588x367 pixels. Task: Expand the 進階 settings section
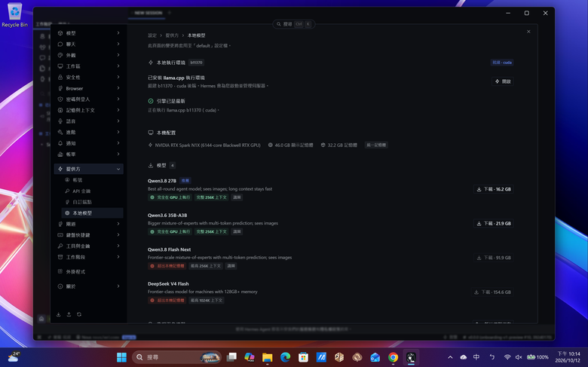pos(88,132)
